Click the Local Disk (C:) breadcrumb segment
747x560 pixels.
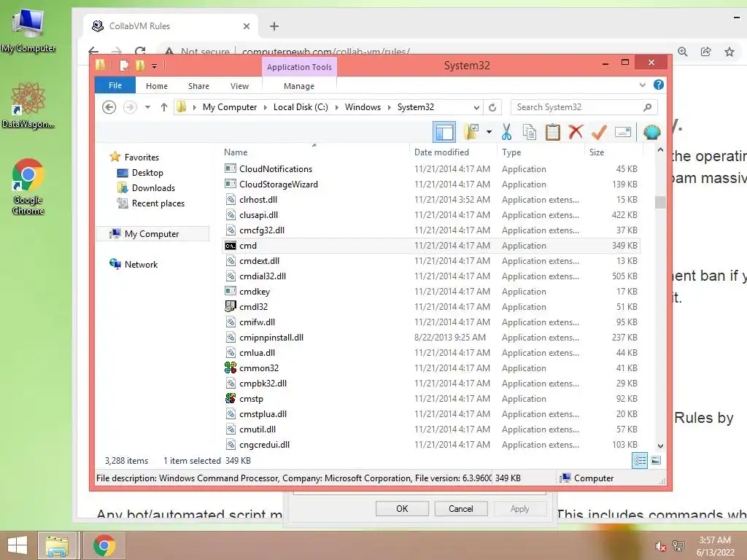click(301, 107)
